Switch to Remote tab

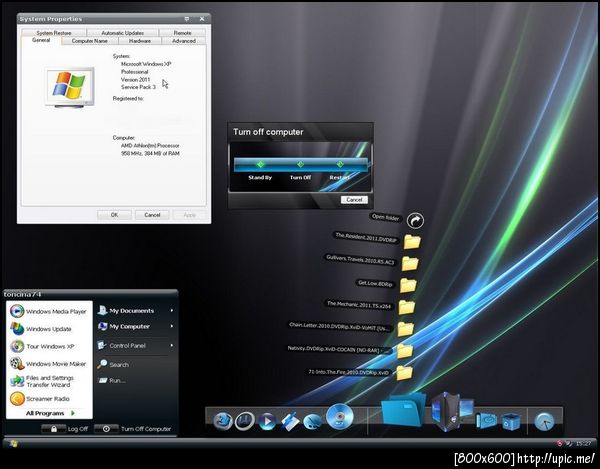tap(183, 33)
